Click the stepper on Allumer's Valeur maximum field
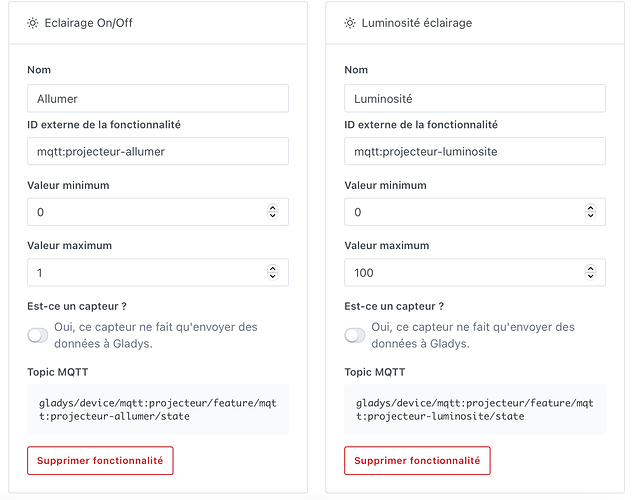 coord(273,272)
